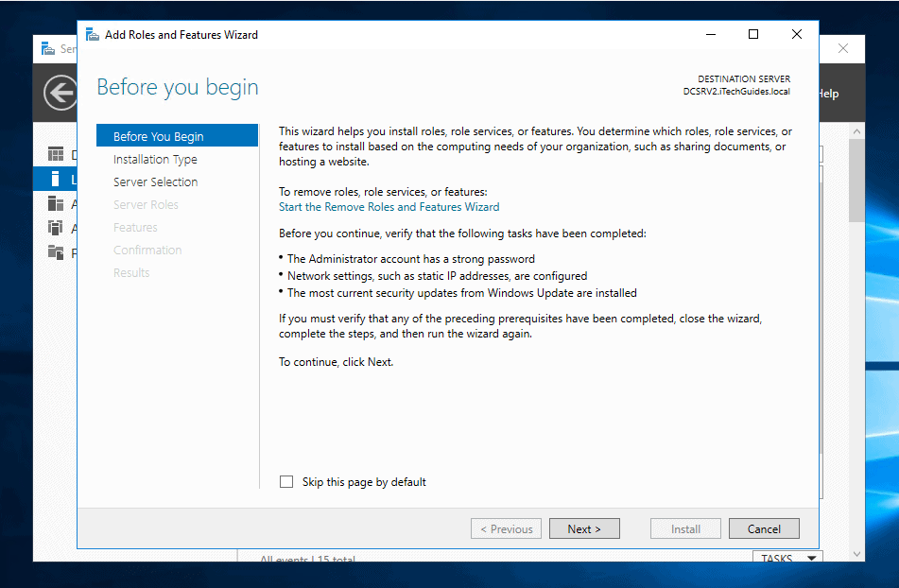Open the All Servers icon in the sidebar

(55, 203)
